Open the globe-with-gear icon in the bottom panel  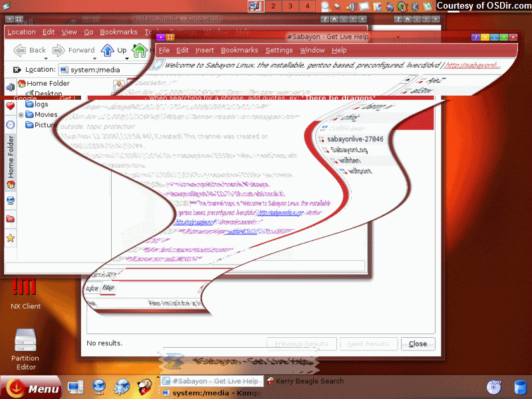point(122,387)
